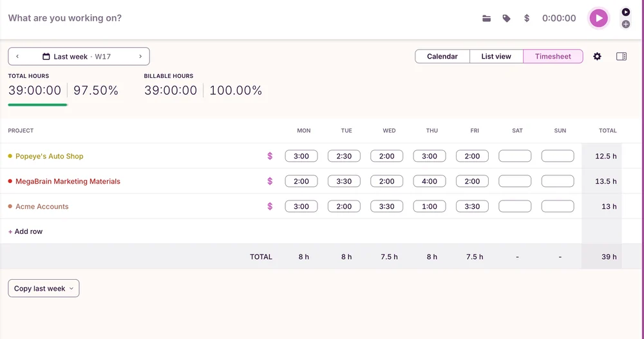This screenshot has width=644, height=339.
Task: Switch to manual mode plus icon
Action: [625, 24]
